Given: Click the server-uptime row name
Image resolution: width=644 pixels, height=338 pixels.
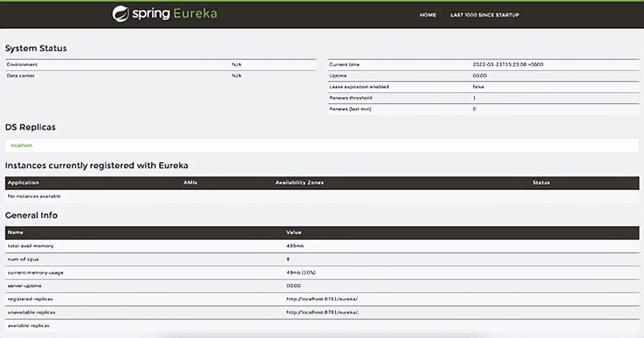Looking at the screenshot, I should click(x=25, y=285).
